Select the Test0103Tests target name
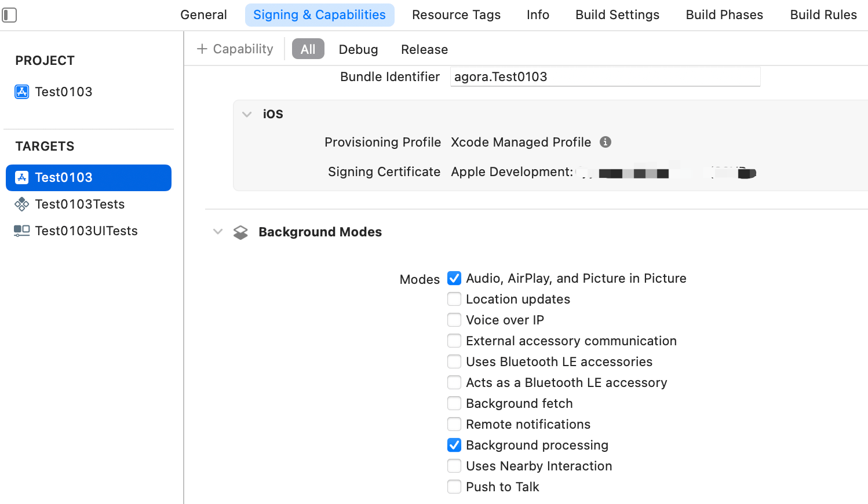 [x=80, y=204]
